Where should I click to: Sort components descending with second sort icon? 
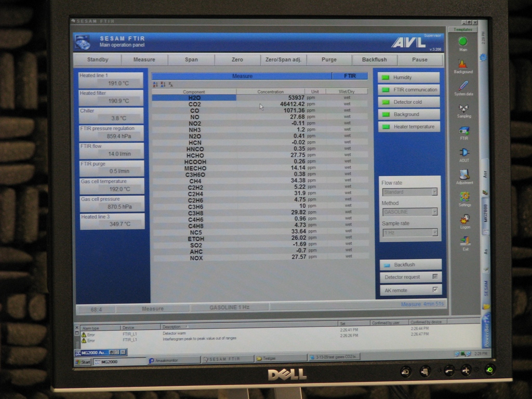tap(163, 84)
